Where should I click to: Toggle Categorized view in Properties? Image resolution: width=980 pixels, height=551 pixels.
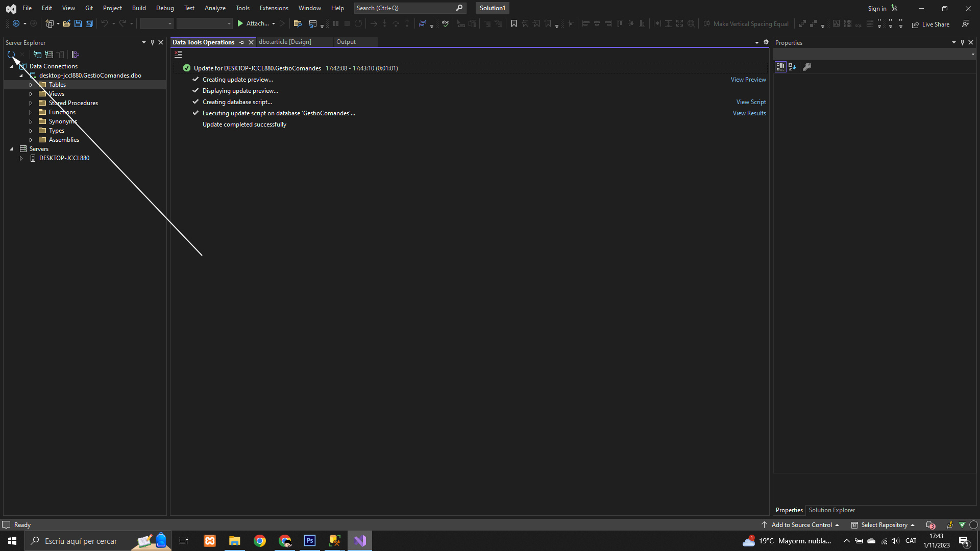[x=780, y=67]
